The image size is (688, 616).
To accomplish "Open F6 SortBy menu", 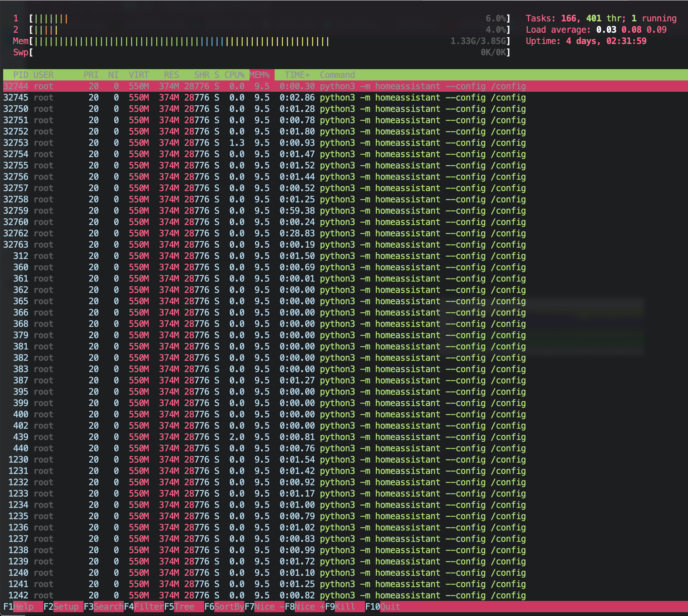I will coord(224,607).
